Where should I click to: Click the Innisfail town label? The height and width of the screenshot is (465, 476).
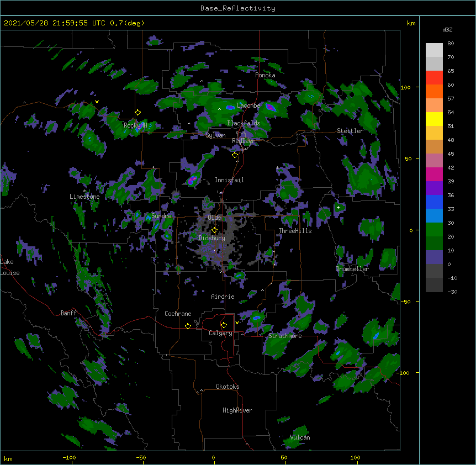click(x=229, y=180)
